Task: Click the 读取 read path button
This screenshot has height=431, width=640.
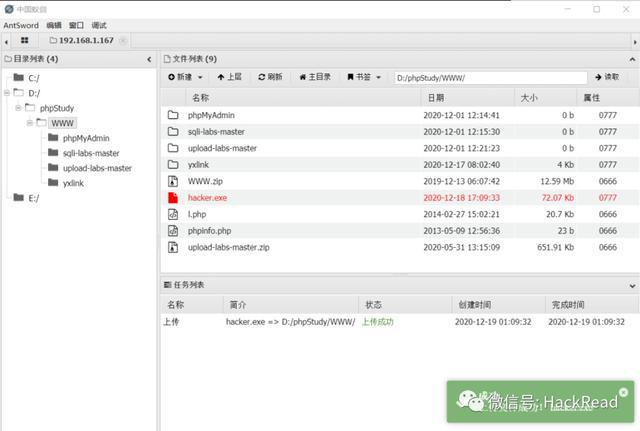Action: coord(607,77)
